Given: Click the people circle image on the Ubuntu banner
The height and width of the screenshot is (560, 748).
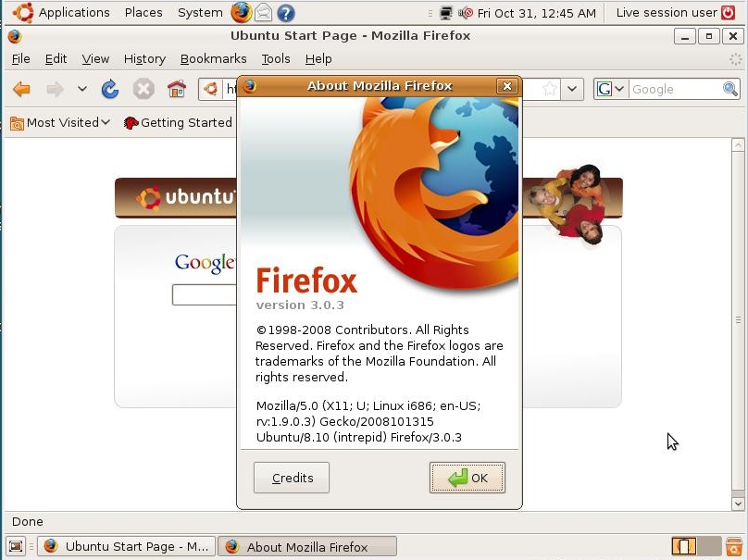Looking at the screenshot, I should pyautogui.click(x=567, y=205).
